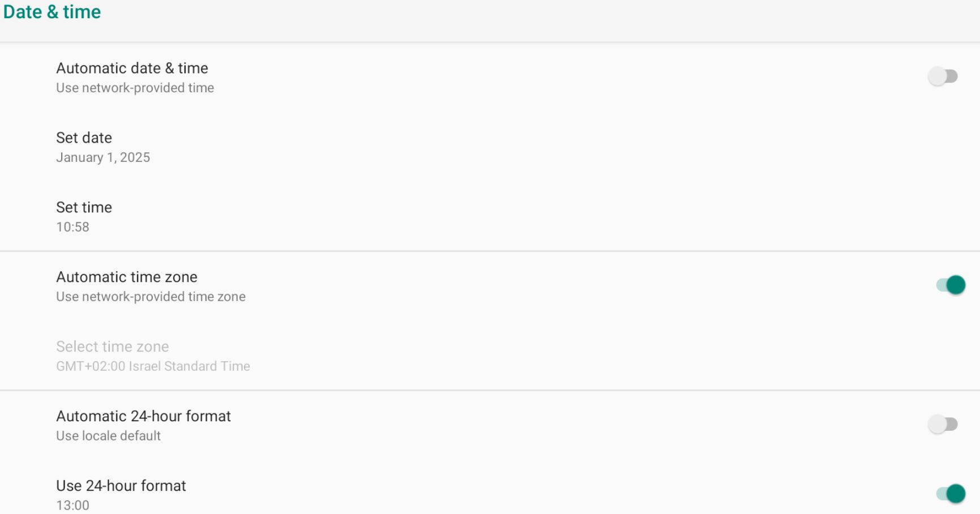Tap the Select time zone label
This screenshot has width=980, height=514.
(112, 346)
